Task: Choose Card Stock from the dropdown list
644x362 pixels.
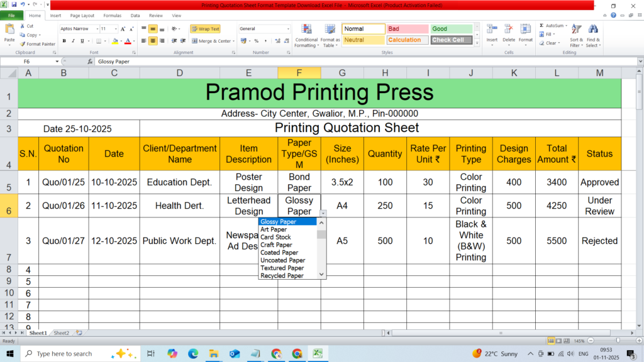Action: 275,237
